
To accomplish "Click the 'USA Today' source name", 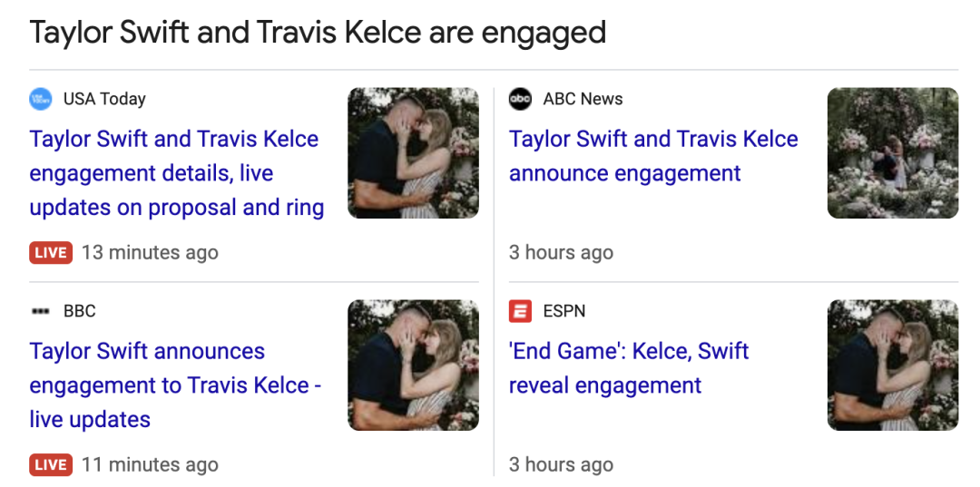I will coord(104,99).
